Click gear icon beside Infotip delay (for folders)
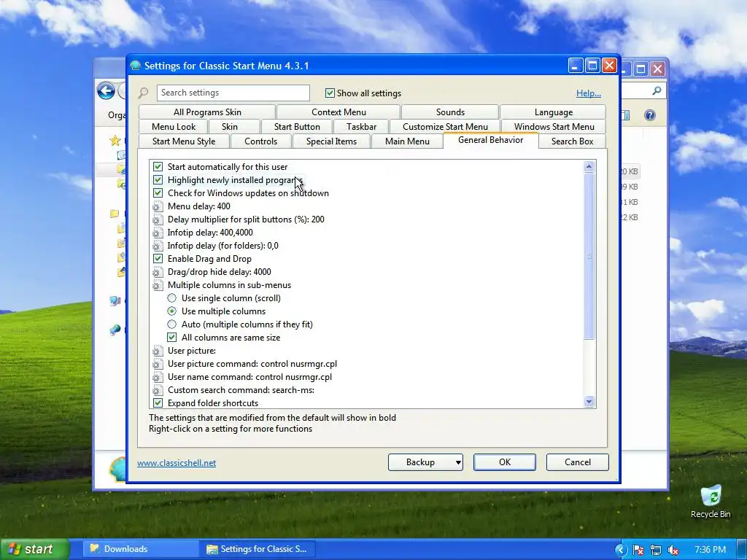 coord(158,246)
